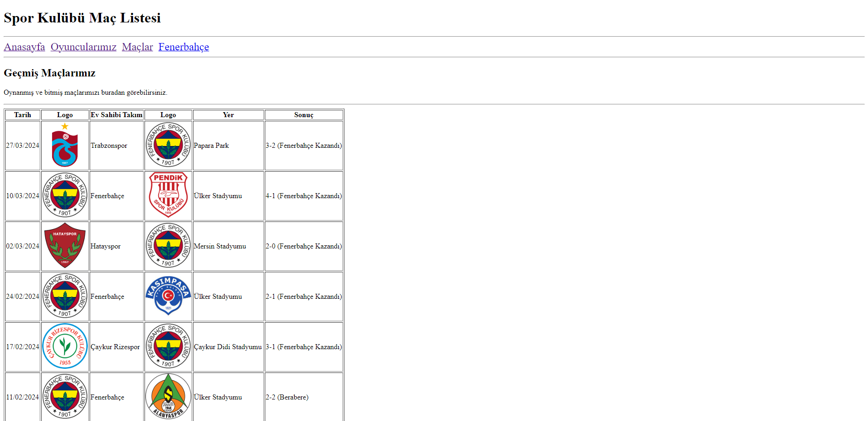The height and width of the screenshot is (421, 868).
Task: Select the Ev Sahibi Takım column header
Action: [117, 115]
